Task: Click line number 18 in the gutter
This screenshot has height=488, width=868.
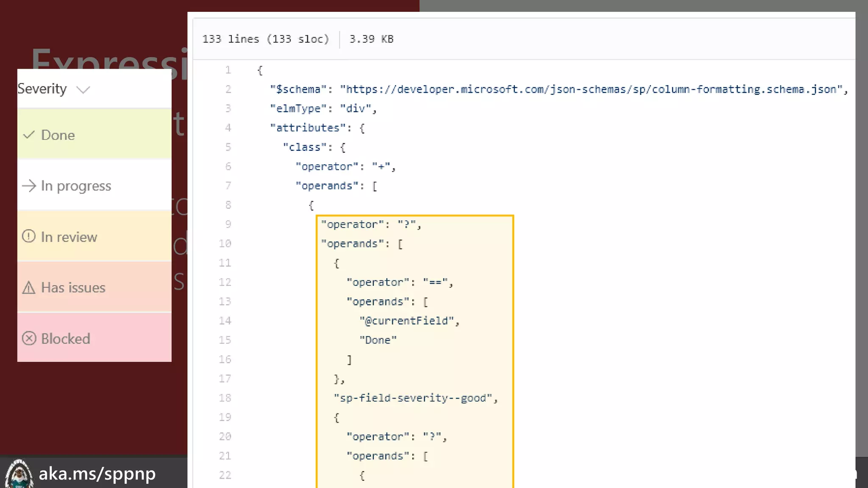Action: tap(225, 398)
